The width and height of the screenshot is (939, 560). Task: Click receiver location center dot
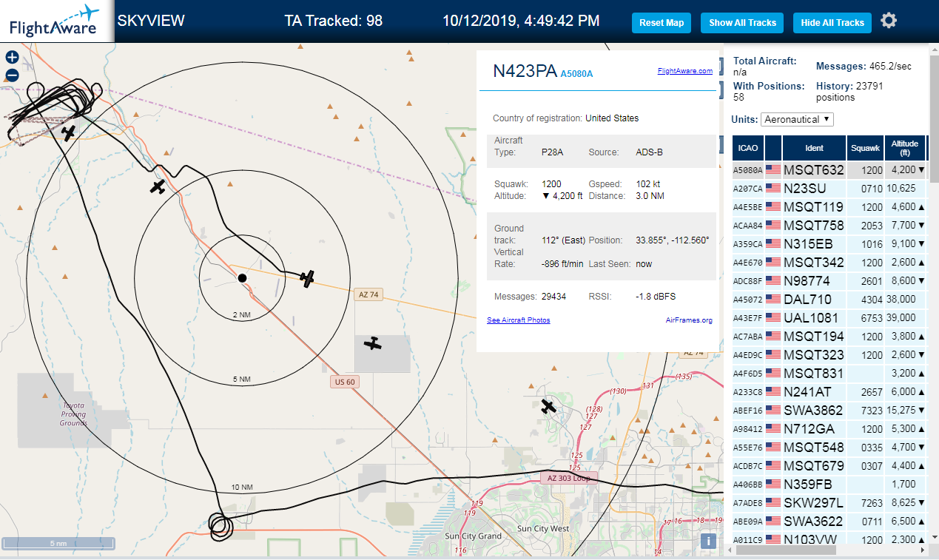pyautogui.click(x=242, y=278)
